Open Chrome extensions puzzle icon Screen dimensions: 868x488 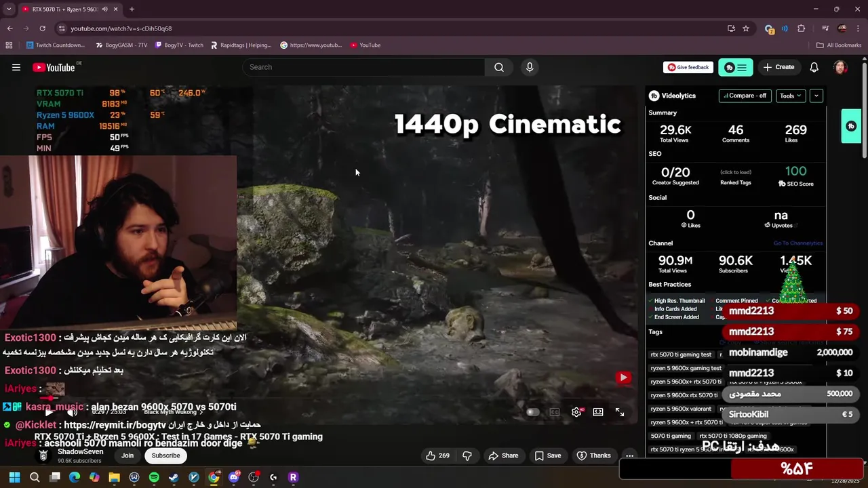[x=801, y=28]
